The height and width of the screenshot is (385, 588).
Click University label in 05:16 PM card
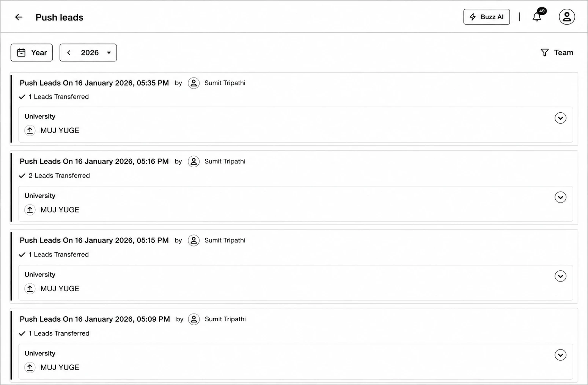point(40,196)
